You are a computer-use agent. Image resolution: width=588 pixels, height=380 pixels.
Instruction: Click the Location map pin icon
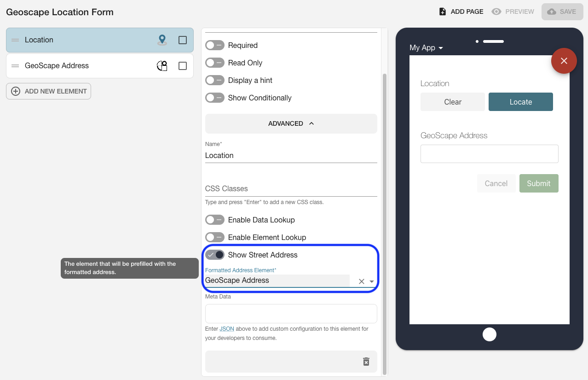pyautogui.click(x=162, y=40)
